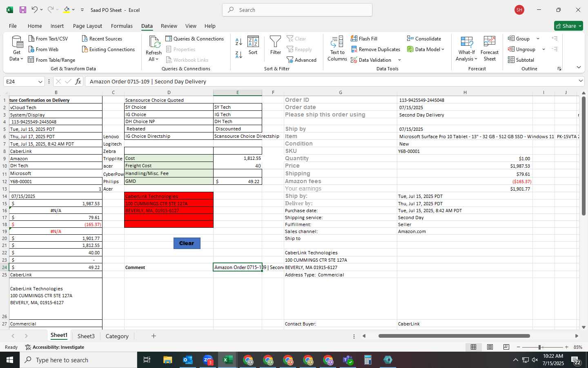Adjust the zoom slider handle

(x=540, y=347)
